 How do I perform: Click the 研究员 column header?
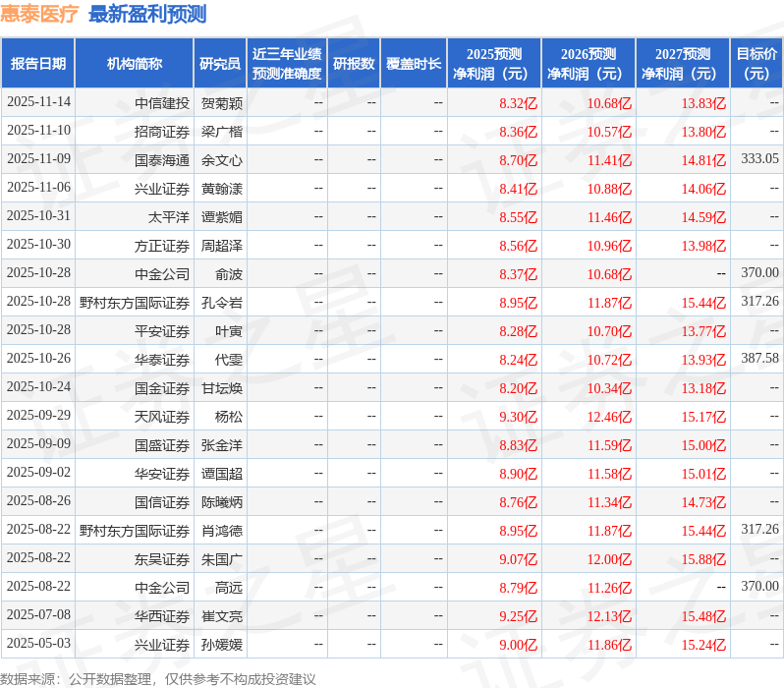[x=220, y=64]
